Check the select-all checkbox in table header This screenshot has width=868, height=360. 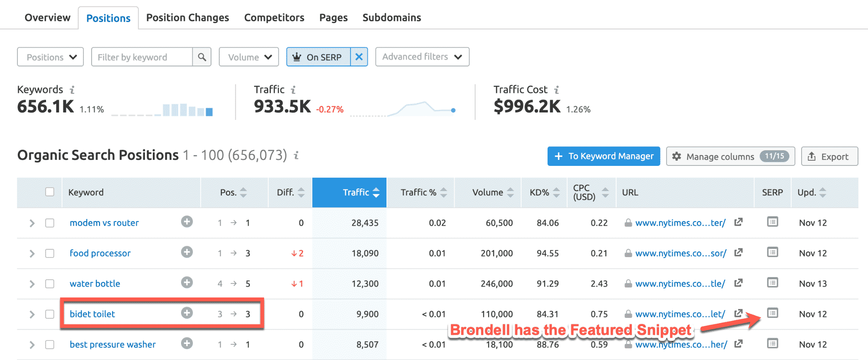pyautogui.click(x=50, y=192)
